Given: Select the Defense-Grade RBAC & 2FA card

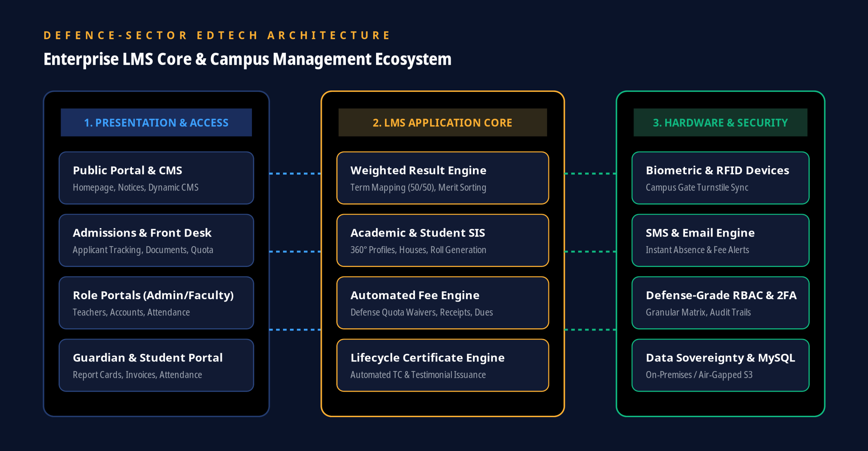Looking at the screenshot, I should pos(720,303).
